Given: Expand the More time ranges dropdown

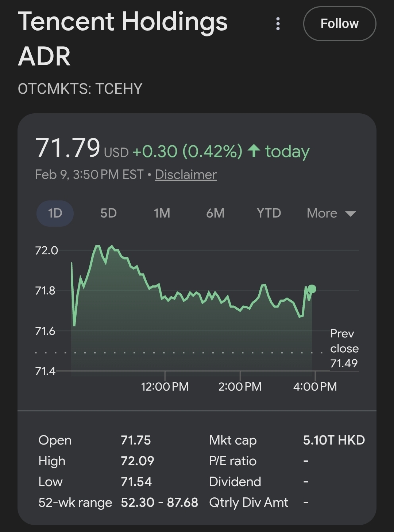Looking at the screenshot, I should 322,213.
